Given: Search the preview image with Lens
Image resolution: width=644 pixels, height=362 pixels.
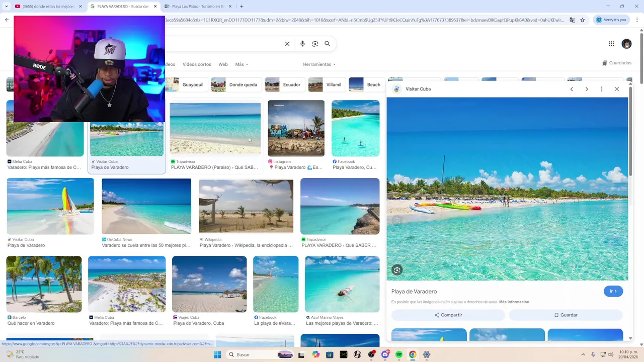Looking at the screenshot, I should pyautogui.click(x=397, y=270).
